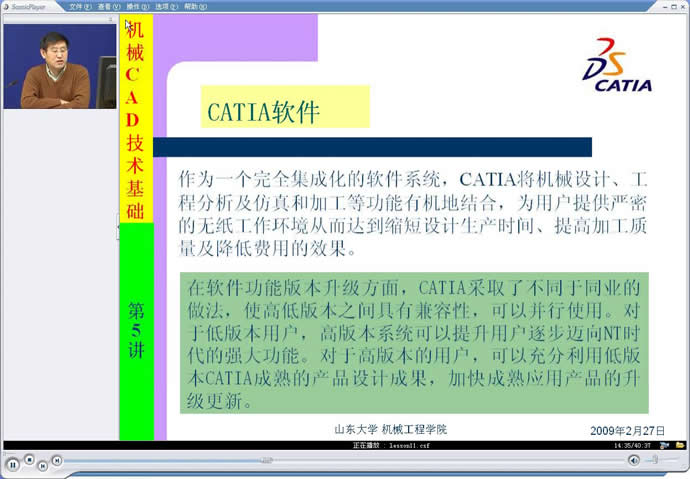690x479 pixels.
Task: Click '机械CAD技术基础' vertical title
Action: [135, 120]
